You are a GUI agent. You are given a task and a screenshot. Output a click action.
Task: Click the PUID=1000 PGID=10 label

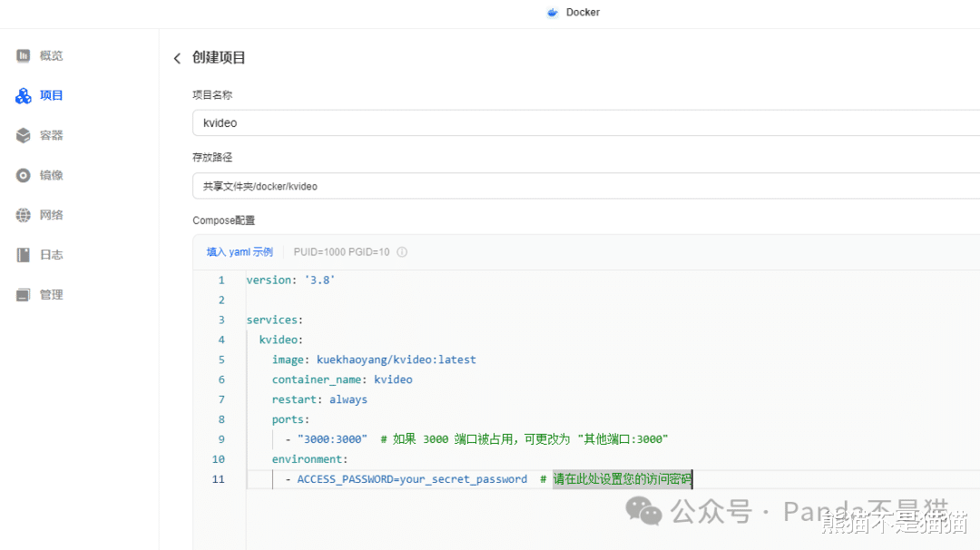(341, 252)
